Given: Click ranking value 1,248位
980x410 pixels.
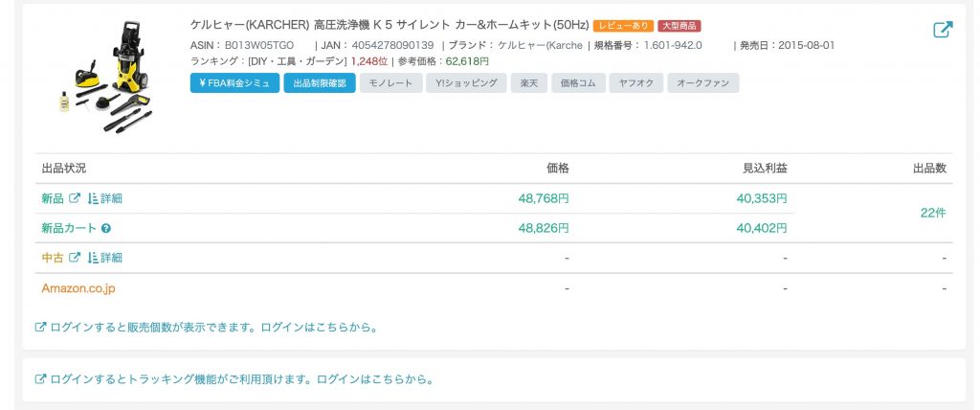Looking at the screenshot, I should [x=369, y=61].
